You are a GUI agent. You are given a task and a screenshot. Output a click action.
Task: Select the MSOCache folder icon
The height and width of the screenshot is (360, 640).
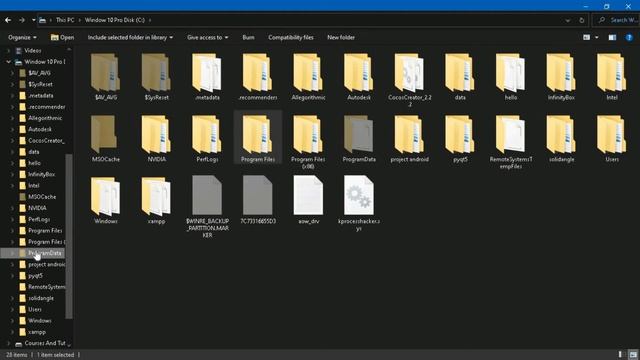click(x=105, y=134)
